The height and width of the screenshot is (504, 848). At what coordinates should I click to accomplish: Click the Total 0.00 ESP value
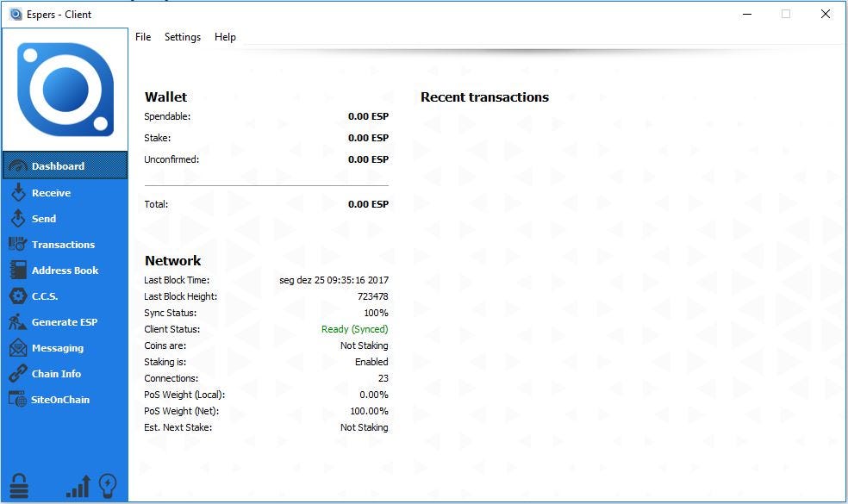[x=368, y=204]
